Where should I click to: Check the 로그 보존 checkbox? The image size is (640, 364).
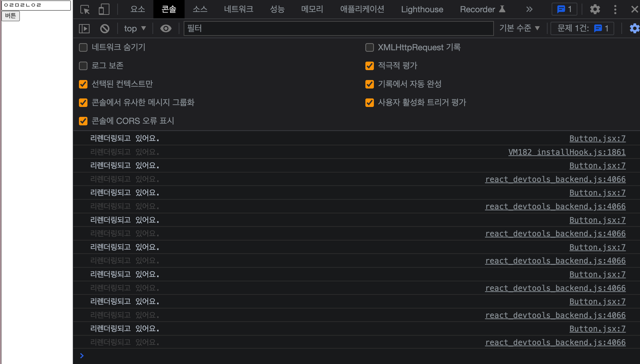tap(83, 66)
